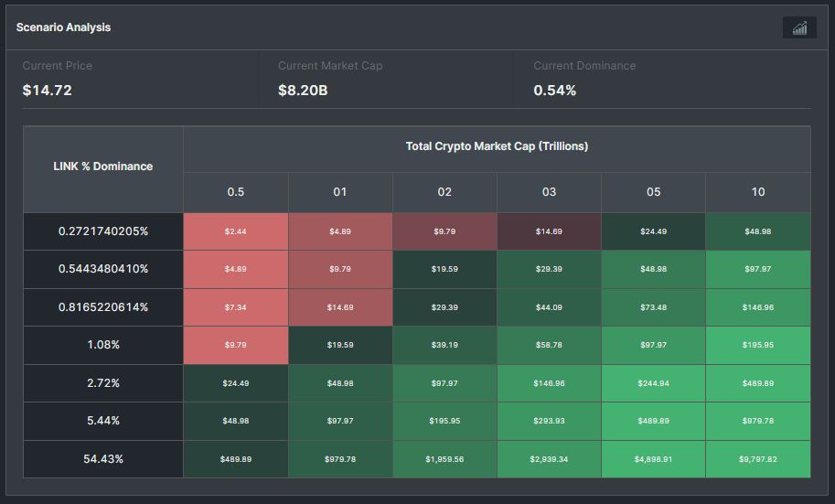
Task: Click $489.89 in the 5.44% row
Action: coord(653,421)
